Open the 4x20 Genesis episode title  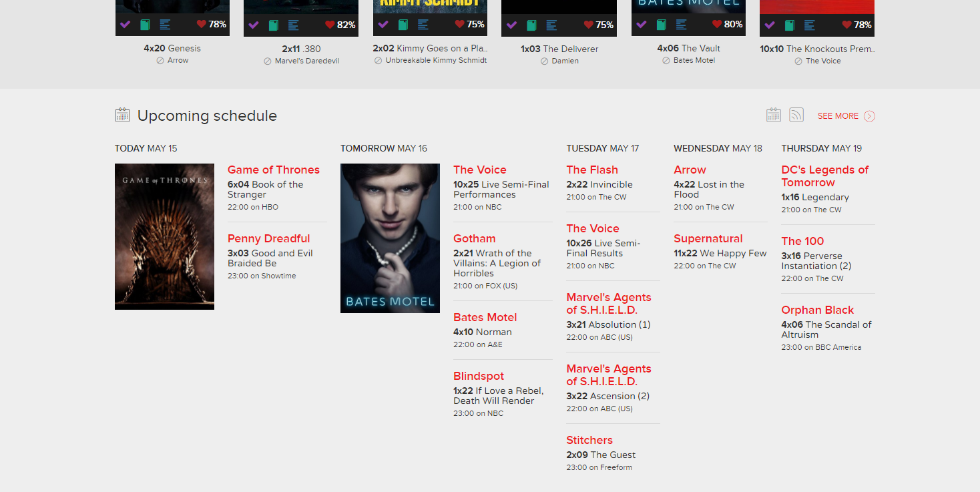coord(172,48)
